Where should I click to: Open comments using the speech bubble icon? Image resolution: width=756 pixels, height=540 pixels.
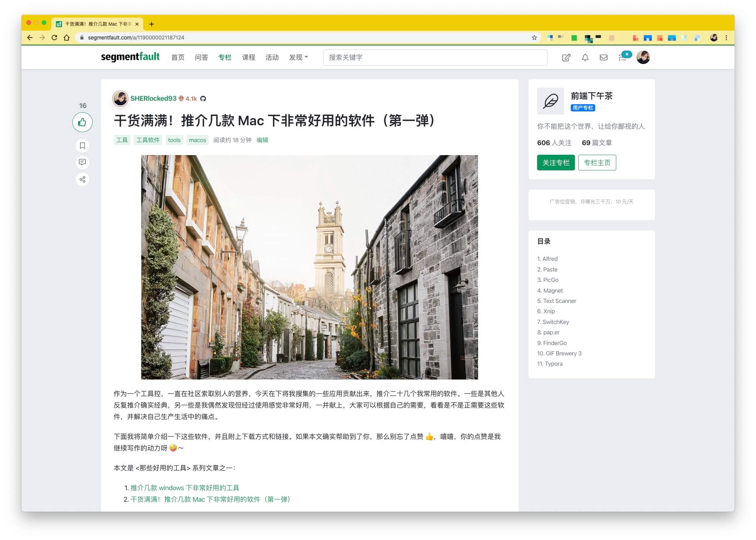(x=82, y=162)
